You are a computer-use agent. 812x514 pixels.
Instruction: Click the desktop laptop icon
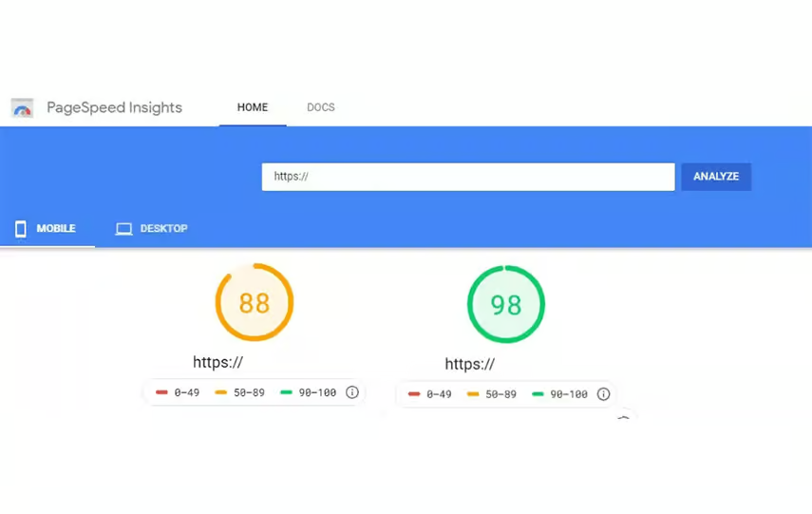point(123,229)
